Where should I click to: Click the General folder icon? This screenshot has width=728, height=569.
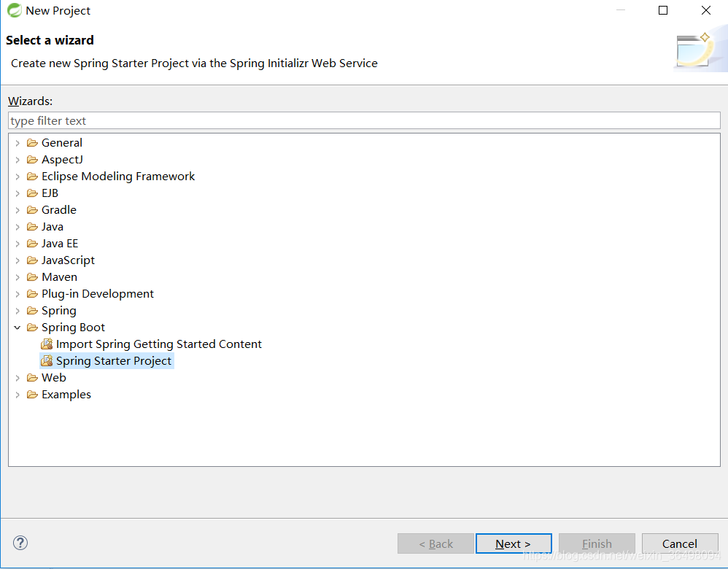click(x=32, y=142)
